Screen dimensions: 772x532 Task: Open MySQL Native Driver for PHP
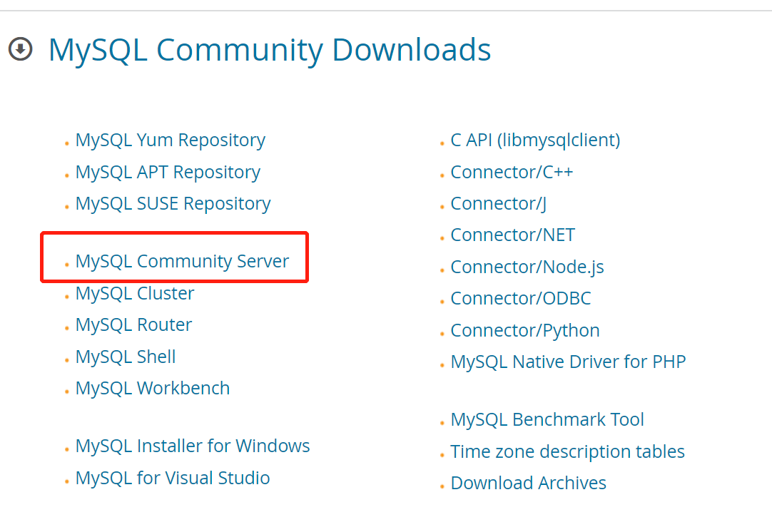click(568, 362)
